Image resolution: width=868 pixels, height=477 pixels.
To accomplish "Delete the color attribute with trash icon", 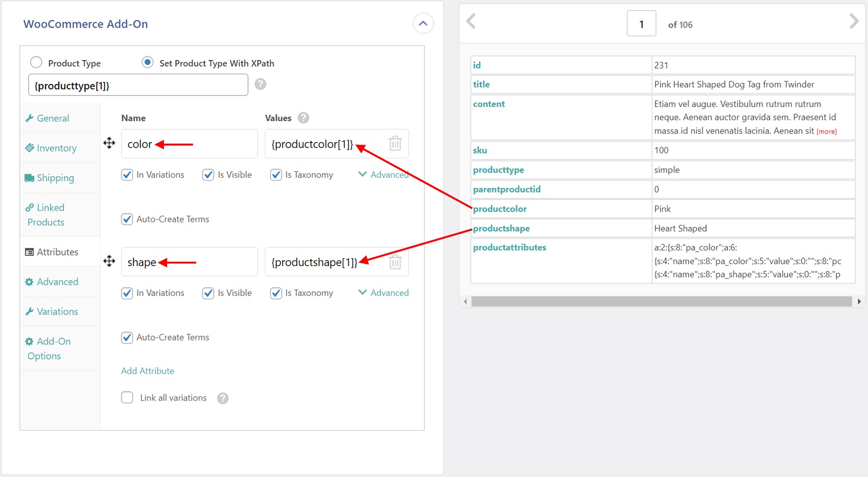I will point(395,144).
